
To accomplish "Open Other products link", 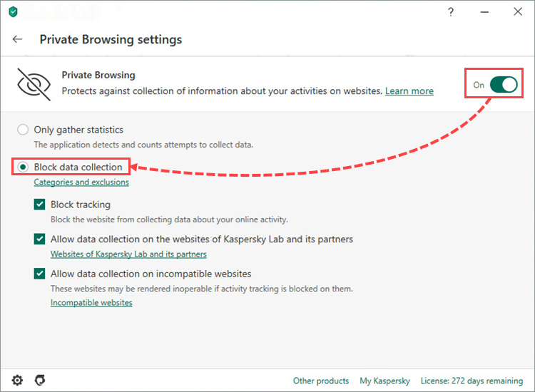I will [321, 381].
